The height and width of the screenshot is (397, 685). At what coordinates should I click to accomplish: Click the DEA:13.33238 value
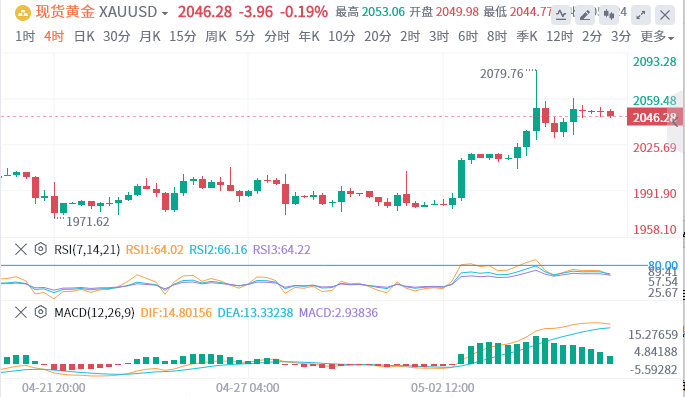point(255,313)
